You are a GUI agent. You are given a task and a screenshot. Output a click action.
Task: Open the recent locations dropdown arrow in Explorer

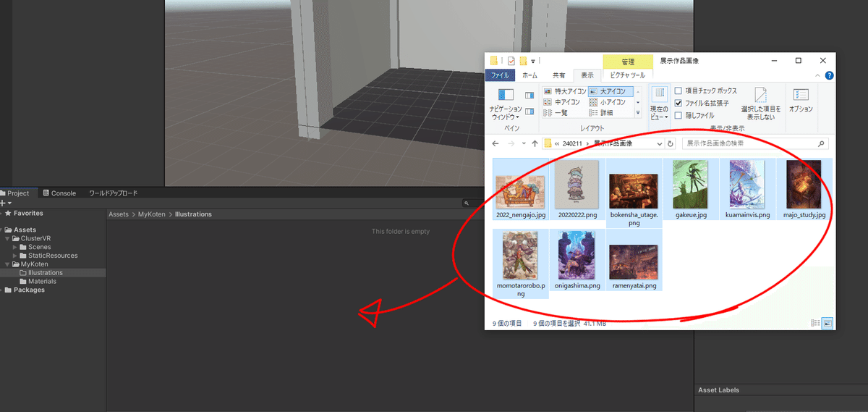(x=523, y=143)
